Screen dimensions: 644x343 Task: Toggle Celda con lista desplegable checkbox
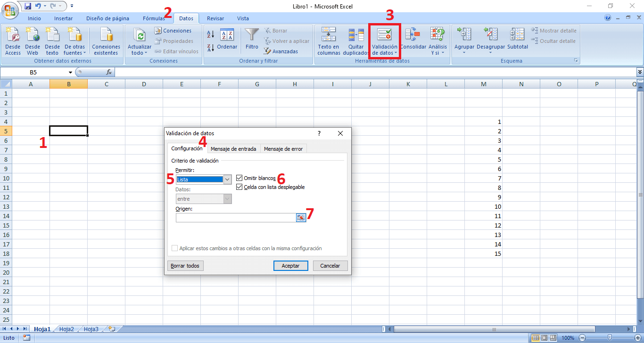click(x=239, y=187)
